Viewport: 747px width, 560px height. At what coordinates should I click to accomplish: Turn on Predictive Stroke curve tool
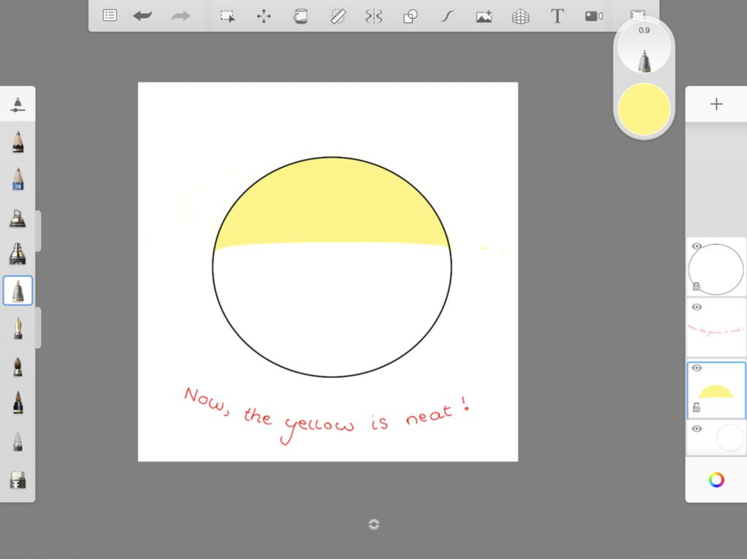click(x=447, y=17)
